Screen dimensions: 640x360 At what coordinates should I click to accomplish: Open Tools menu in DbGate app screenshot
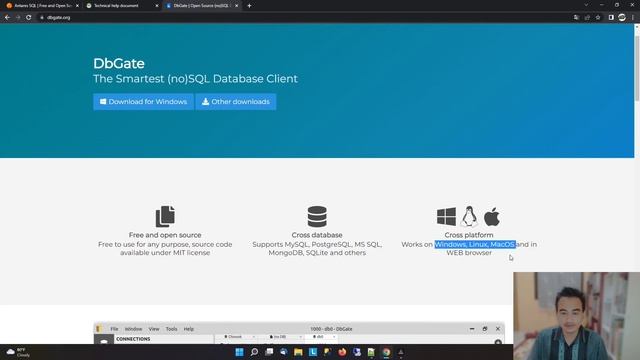pyautogui.click(x=171, y=329)
